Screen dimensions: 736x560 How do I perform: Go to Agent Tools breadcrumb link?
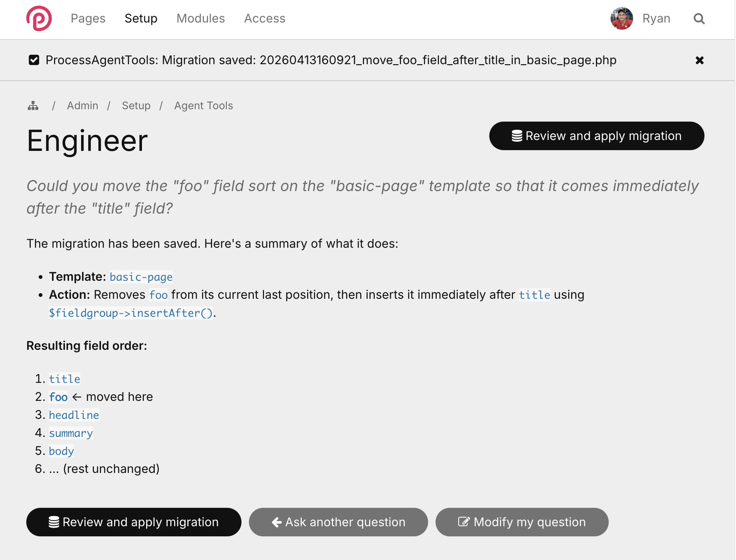point(204,106)
